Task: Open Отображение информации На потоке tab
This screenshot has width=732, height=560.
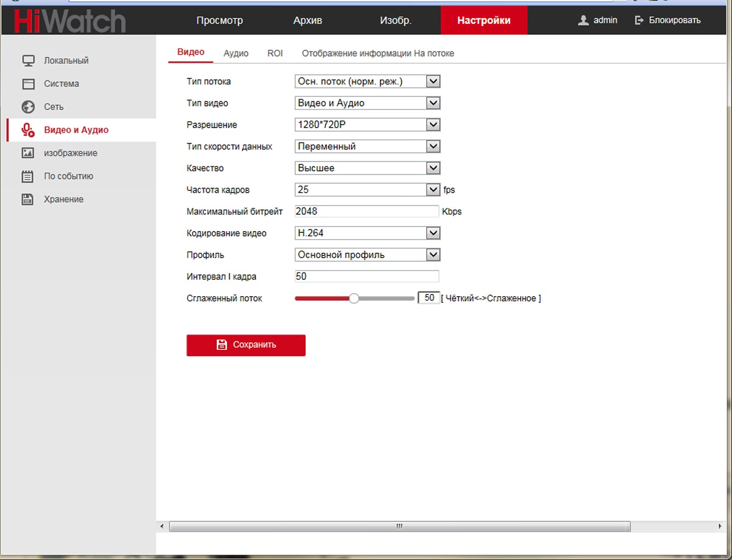Action: pyautogui.click(x=378, y=53)
